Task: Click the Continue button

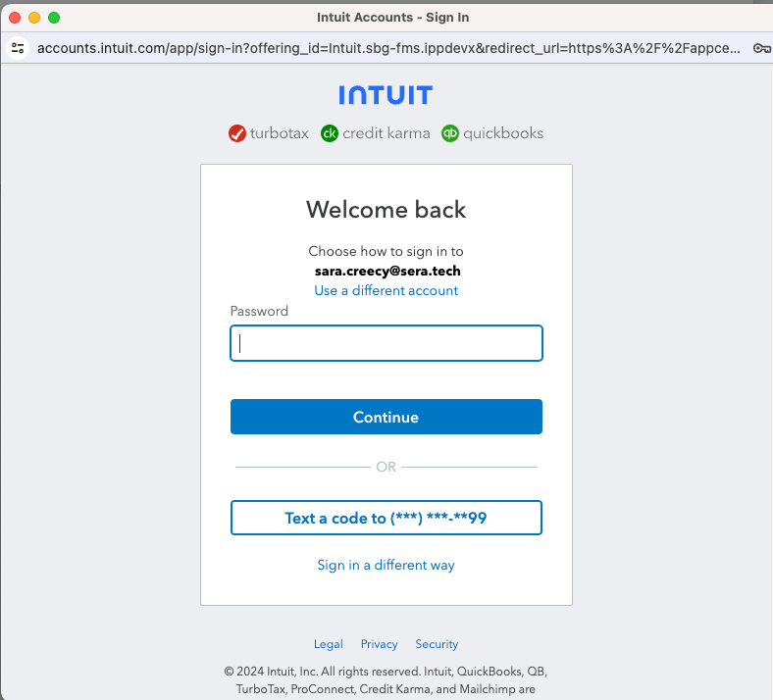Action: [386, 417]
